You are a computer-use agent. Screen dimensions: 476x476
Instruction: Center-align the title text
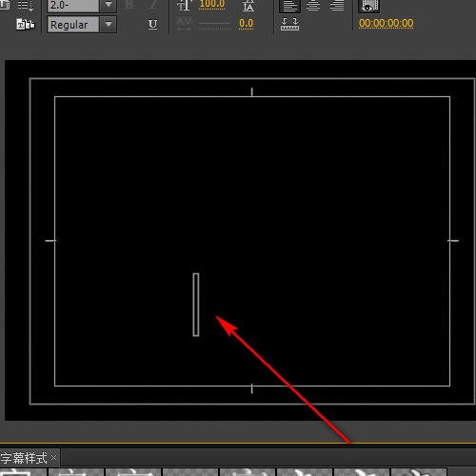point(313,6)
